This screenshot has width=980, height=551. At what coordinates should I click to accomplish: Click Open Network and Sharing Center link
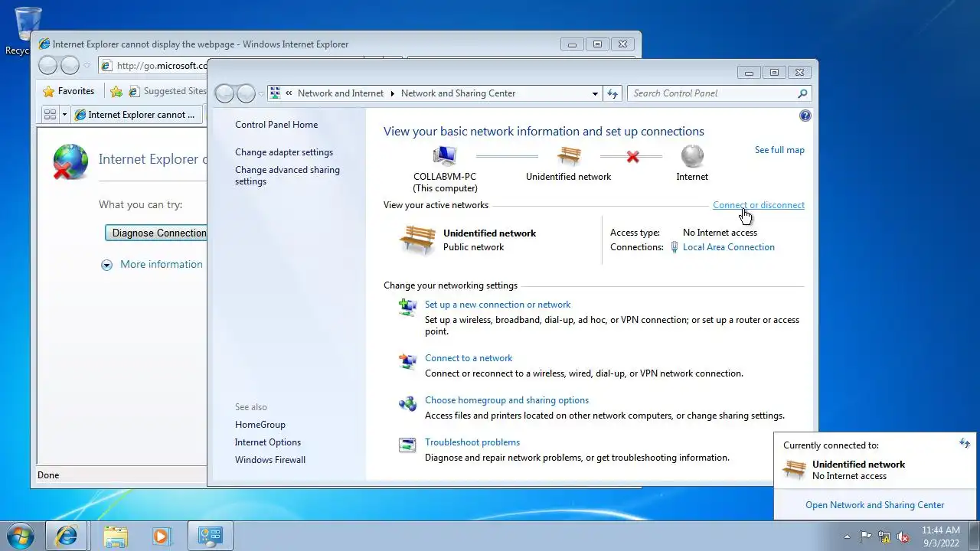tap(875, 505)
